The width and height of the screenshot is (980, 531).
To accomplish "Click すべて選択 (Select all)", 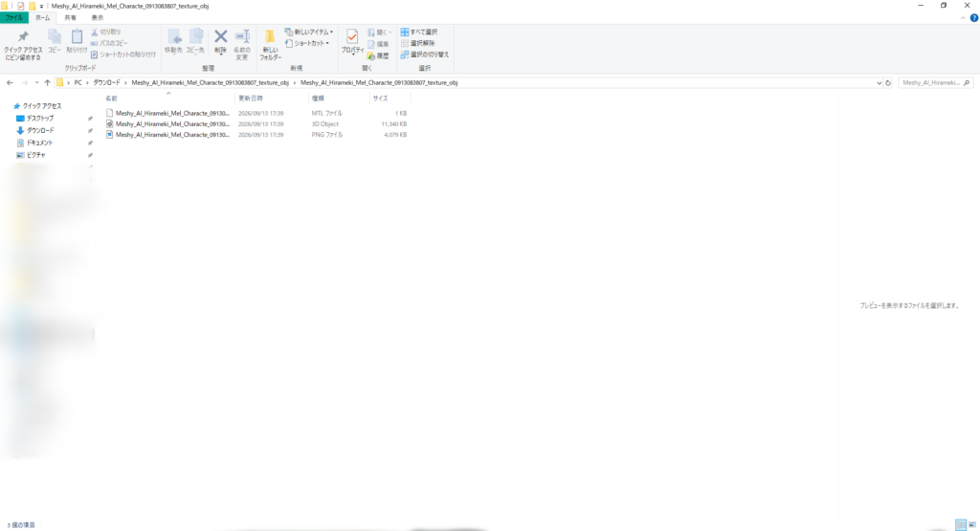I will coord(419,32).
